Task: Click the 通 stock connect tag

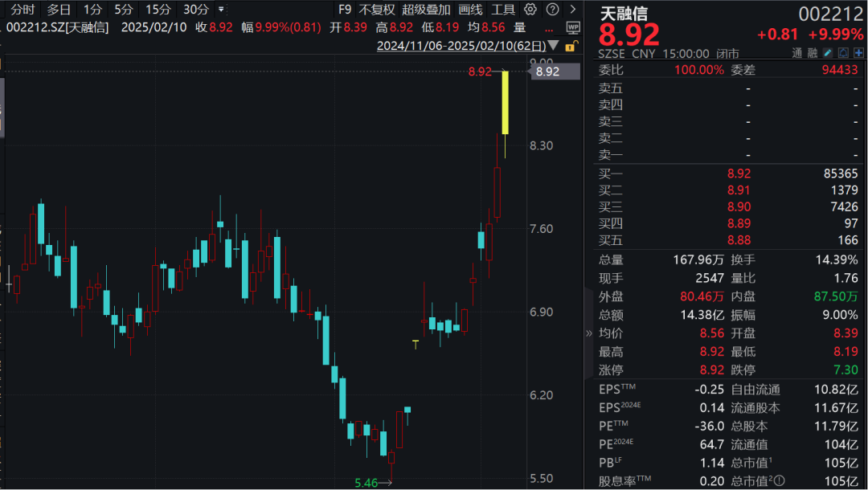Action: coord(797,53)
